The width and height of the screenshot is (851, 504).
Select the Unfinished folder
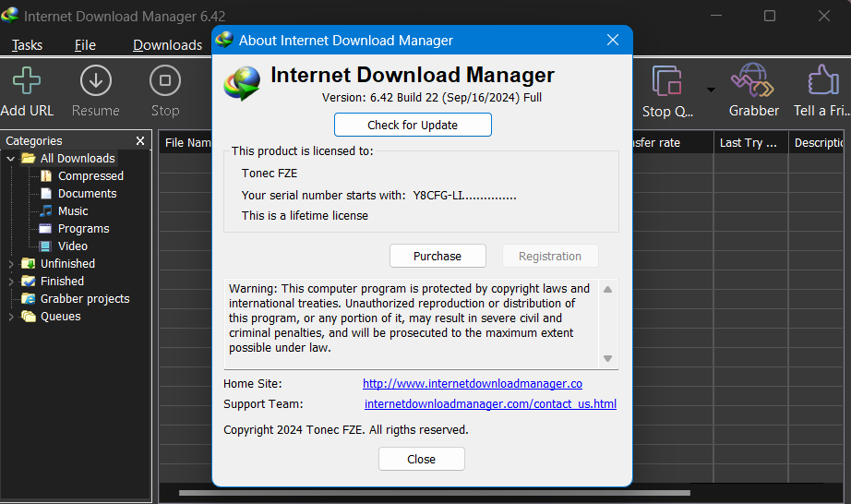click(68, 264)
